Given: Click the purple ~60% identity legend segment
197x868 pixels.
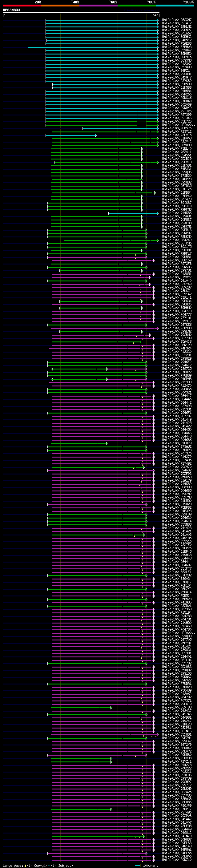Looking at the screenshot, I should tap(98, 6).
